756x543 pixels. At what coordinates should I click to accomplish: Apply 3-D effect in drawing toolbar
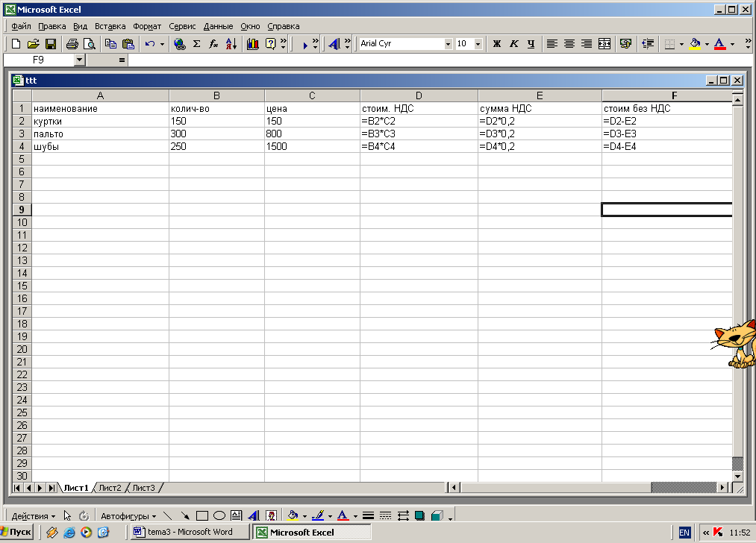click(437, 516)
